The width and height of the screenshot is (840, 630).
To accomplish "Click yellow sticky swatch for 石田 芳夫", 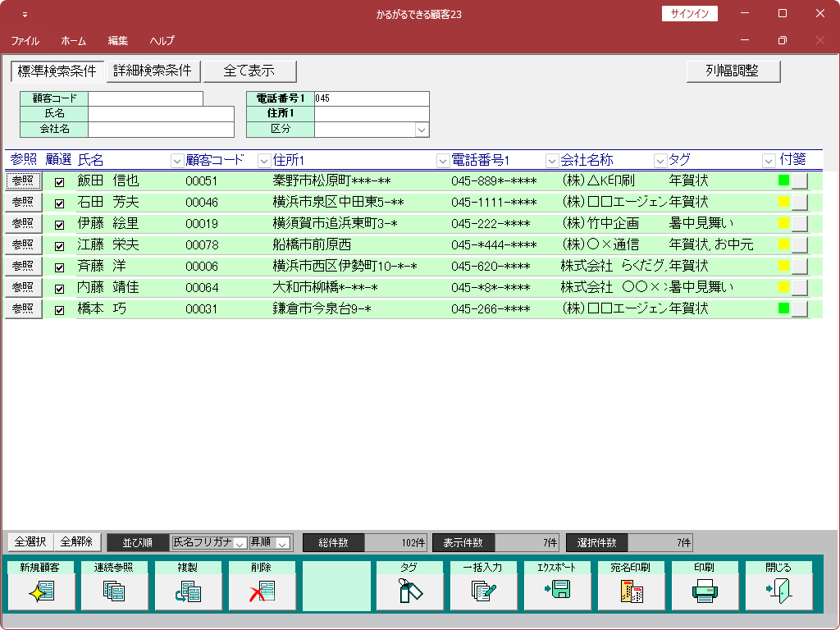I will point(783,202).
